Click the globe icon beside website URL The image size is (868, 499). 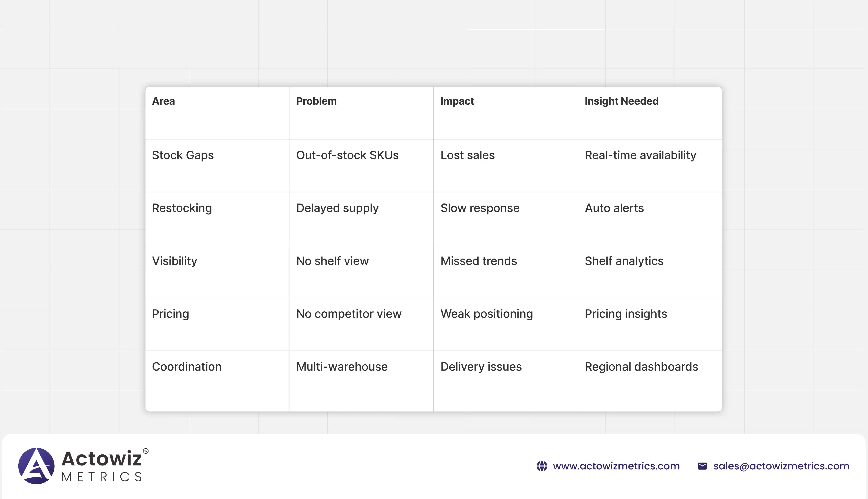tap(542, 466)
